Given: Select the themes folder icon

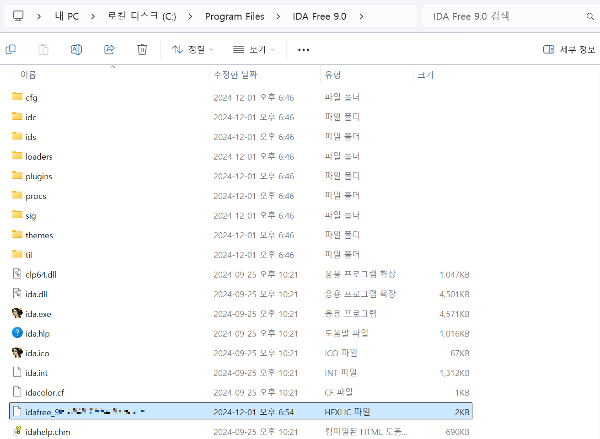Looking at the screenshot, I should click(17, 234).
